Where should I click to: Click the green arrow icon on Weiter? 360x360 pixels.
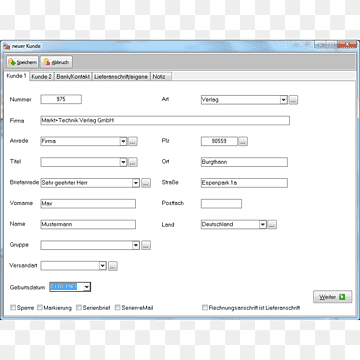pos(342,297)
